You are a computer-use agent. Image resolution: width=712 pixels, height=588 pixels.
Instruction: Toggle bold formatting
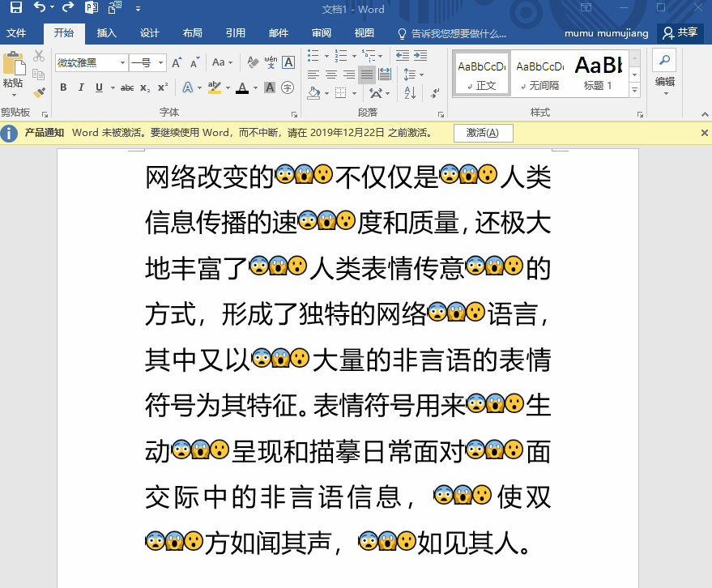pyautogui.click(x=63, y=87)
